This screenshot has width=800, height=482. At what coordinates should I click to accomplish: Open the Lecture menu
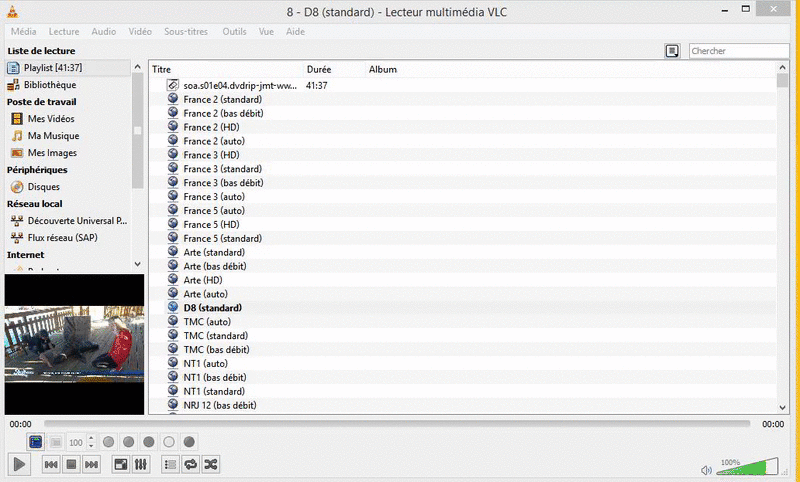pos(64,32)
